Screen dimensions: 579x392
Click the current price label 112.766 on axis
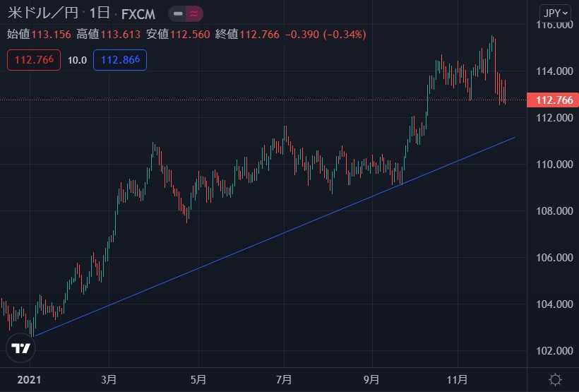pos(553,100)
